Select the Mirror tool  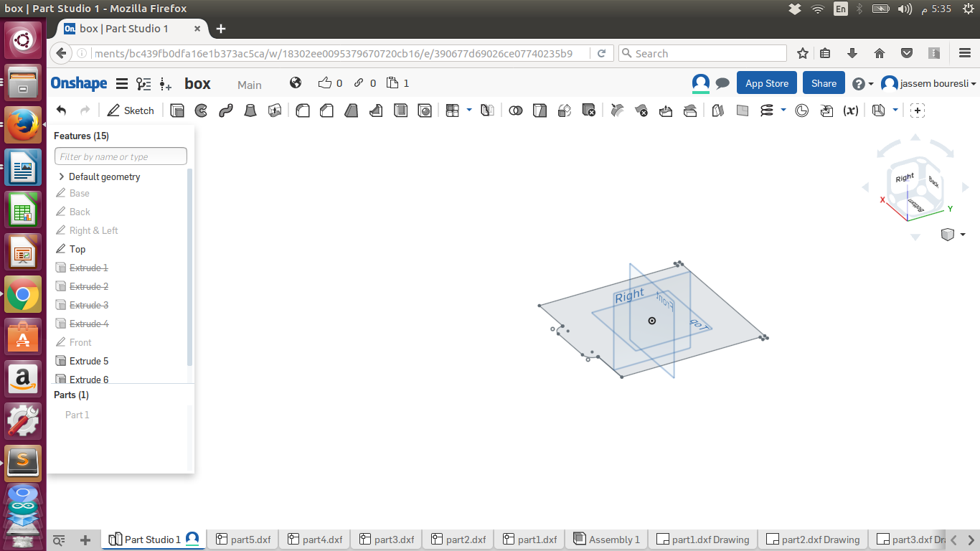(x=487, y=110)
